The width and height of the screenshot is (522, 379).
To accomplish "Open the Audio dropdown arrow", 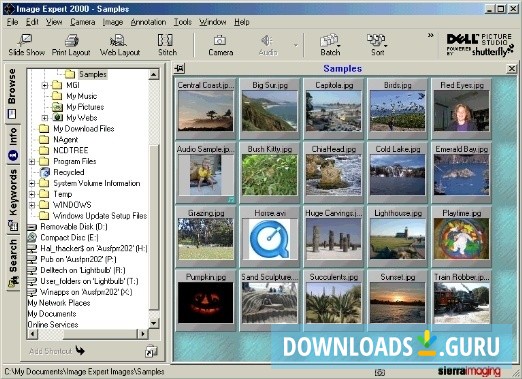I will [295, 45].
